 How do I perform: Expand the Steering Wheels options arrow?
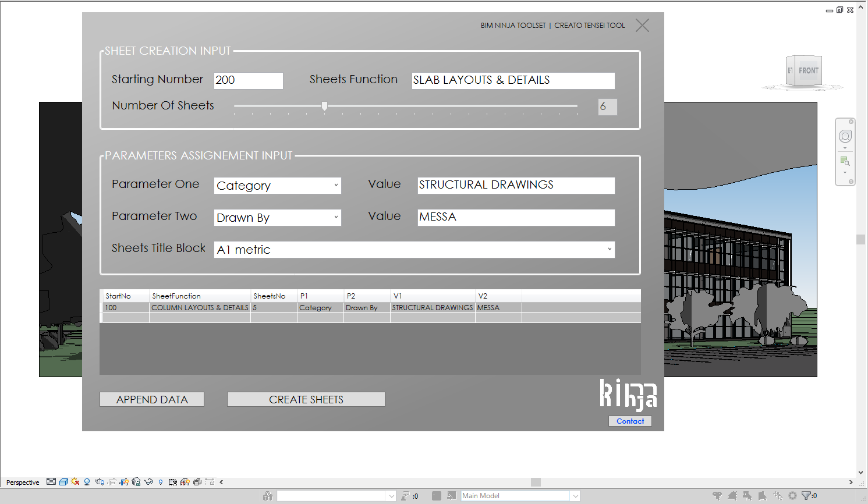coord(845,148)
